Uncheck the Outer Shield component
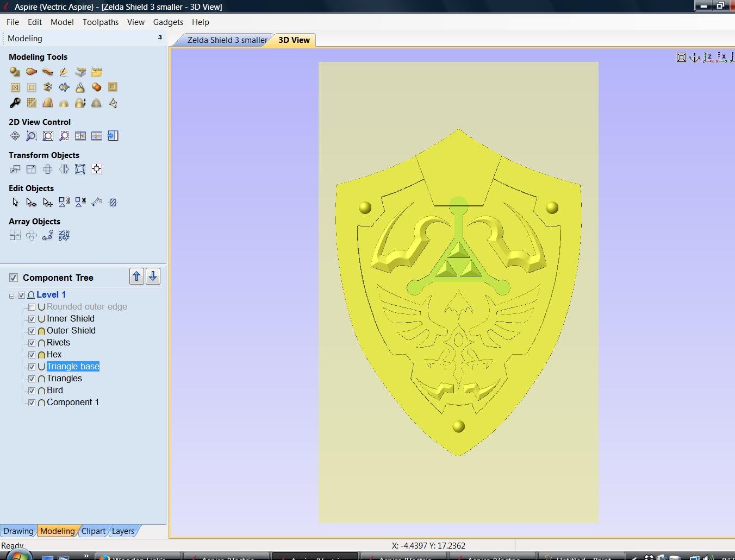Screen dimensions: 735x560 32,331
